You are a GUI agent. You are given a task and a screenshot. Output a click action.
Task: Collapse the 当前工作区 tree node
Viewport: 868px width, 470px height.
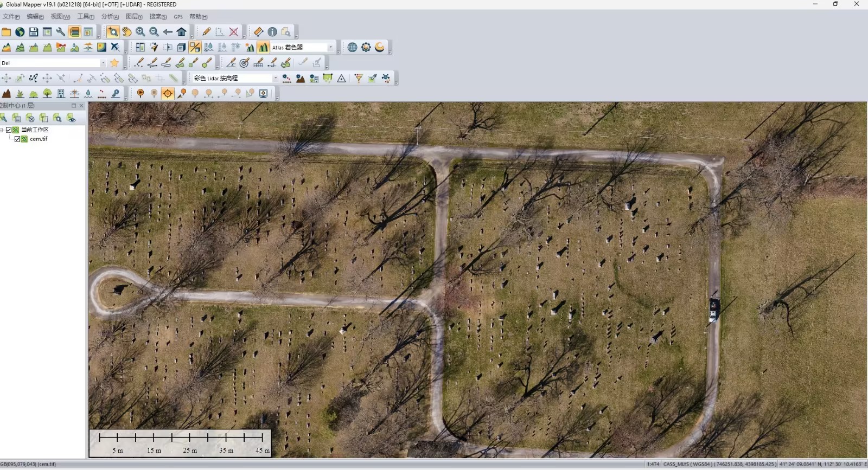(x=2, y=130)
